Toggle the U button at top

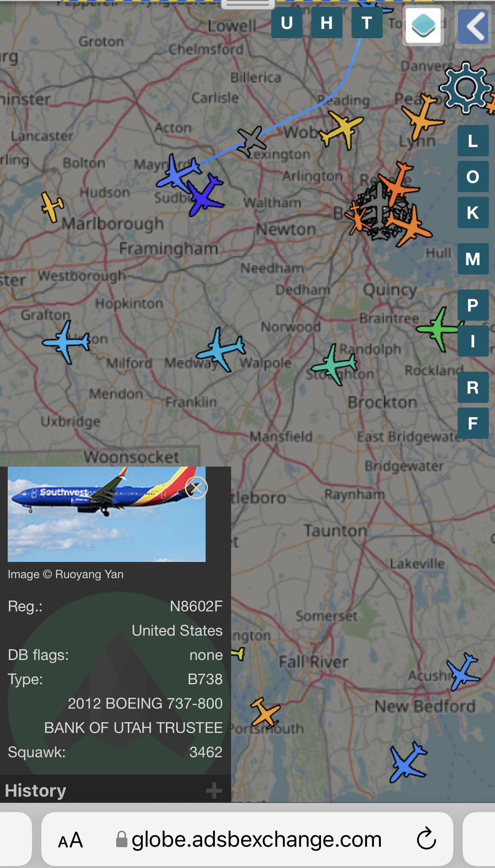pyautogui.click(x=287, y=23)
